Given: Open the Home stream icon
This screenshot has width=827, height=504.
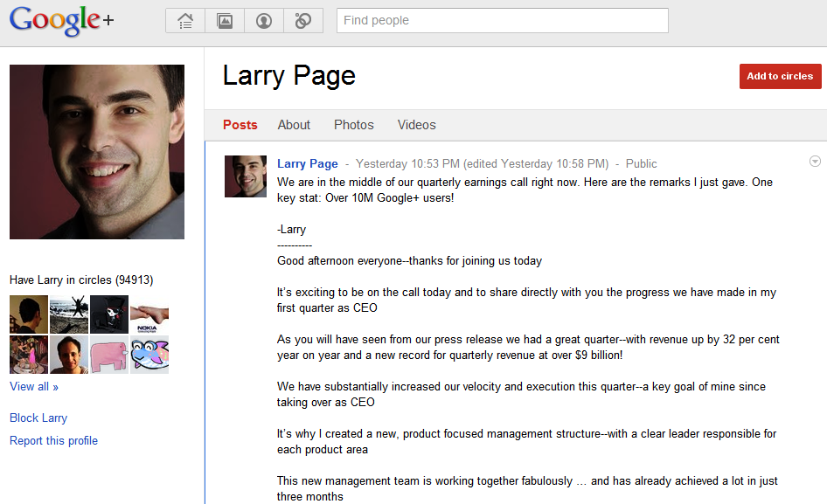Looking at the screenshot, I should coord(185,21).
